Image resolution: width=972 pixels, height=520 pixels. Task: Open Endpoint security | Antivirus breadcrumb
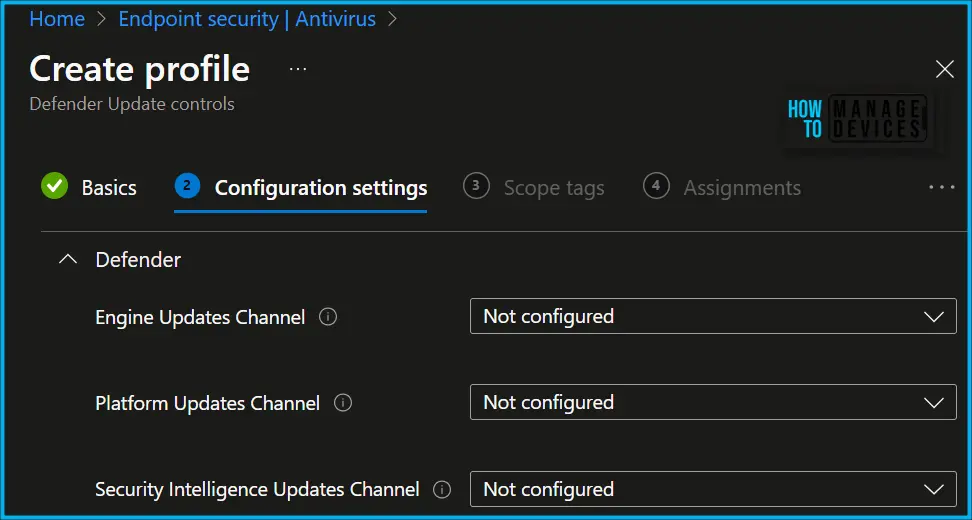click(x=247, y=19)
